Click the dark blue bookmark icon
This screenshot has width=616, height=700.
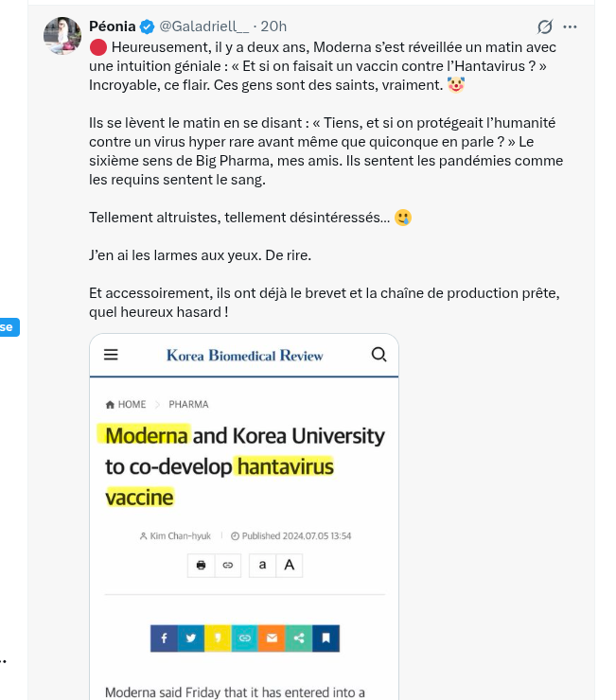click(326, 639)
